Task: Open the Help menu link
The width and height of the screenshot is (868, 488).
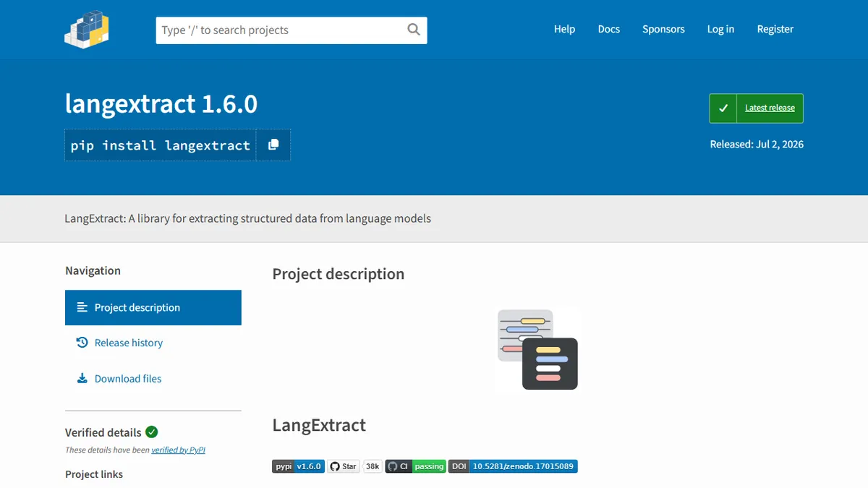Action: [x=564, y=29]
